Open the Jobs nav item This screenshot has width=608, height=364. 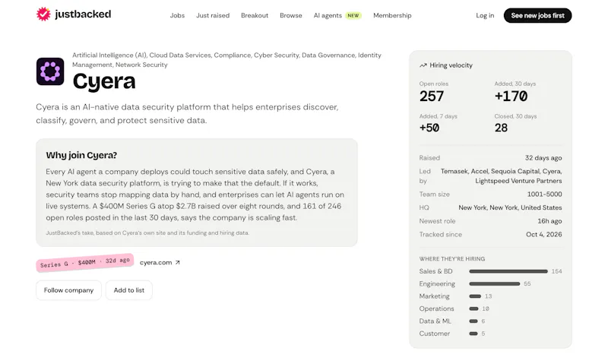tap(177, 15)
